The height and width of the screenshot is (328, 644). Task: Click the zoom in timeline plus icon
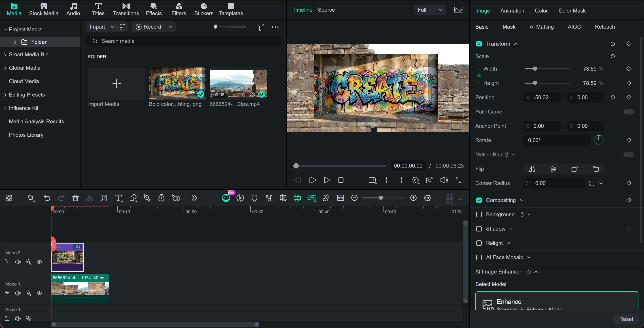coord(413,198)
